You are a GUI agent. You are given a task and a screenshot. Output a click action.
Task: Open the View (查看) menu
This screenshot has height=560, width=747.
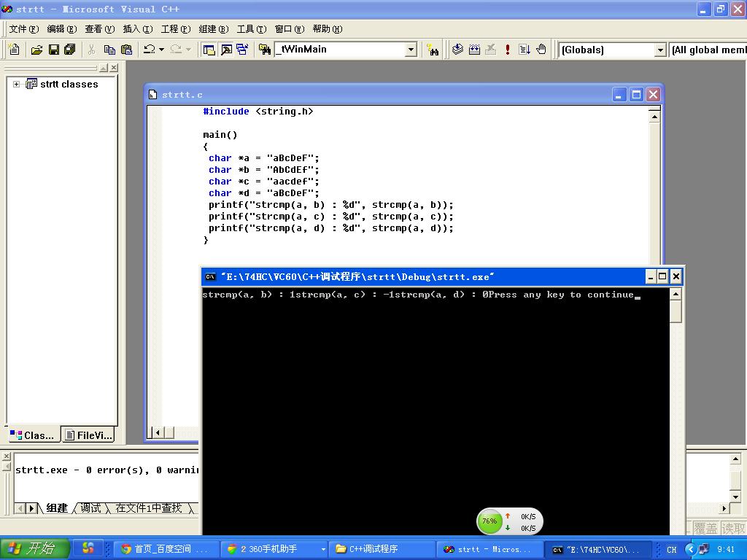tap(100, 29)
